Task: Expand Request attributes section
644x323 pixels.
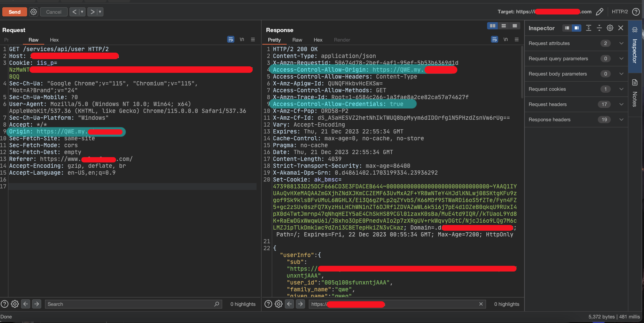Action: tap(576, 43)
